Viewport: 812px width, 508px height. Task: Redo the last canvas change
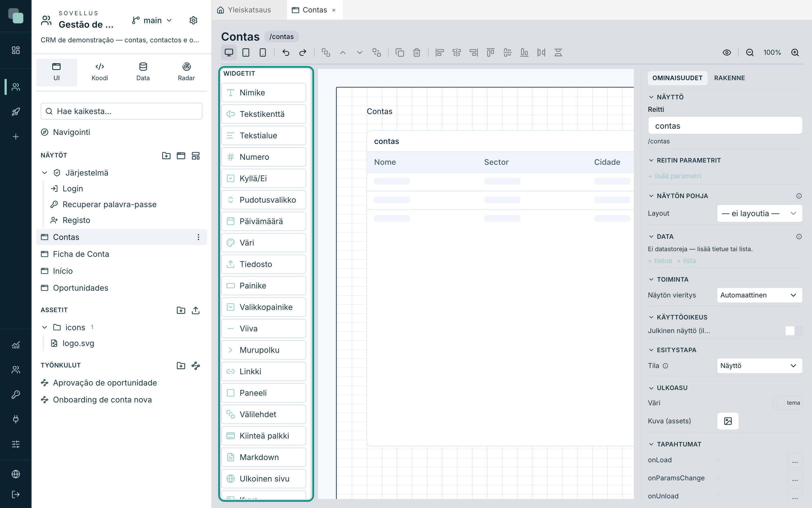coord(303,52)
